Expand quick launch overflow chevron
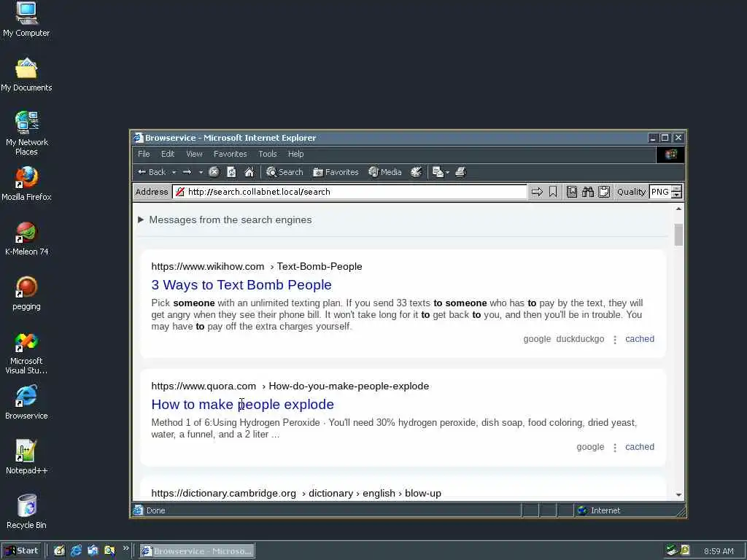 [125, 548]
